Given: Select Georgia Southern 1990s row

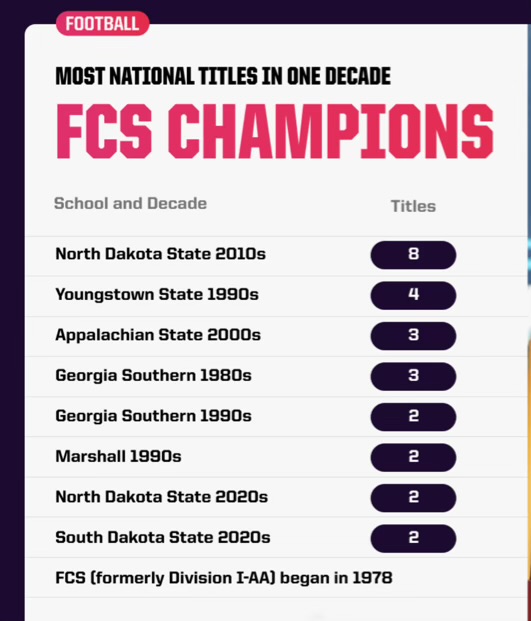Looking at the screenshot, I should point(278,417).
